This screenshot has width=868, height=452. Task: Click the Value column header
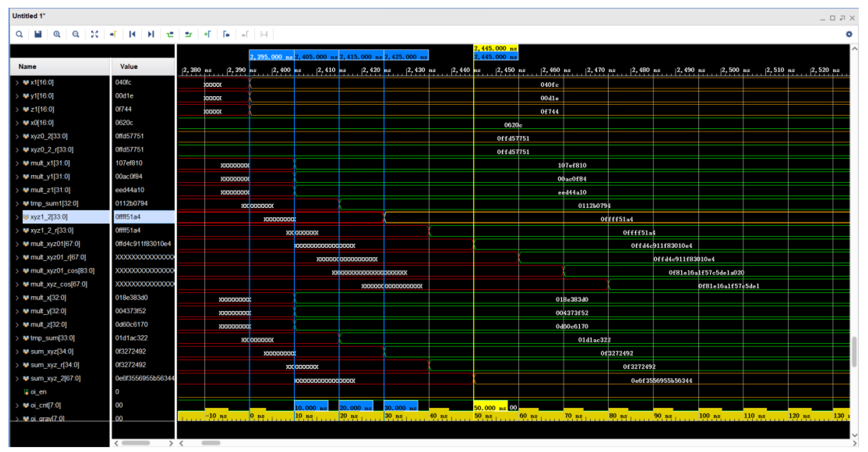129,67
